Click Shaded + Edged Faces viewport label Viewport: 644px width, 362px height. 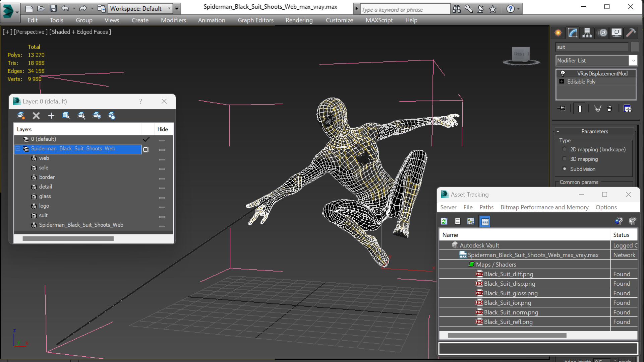point(80,32)
